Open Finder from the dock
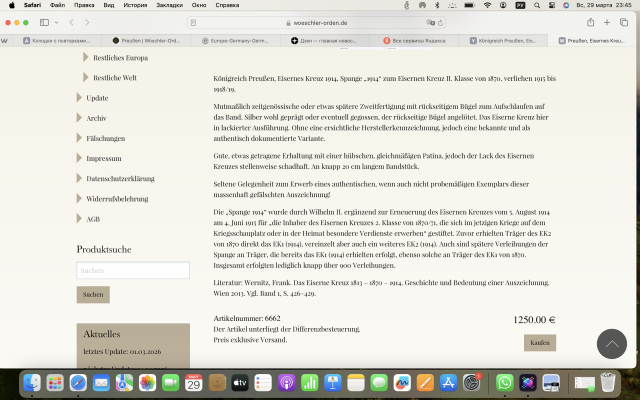This screenshot has height=400, width=640. pos(33,382)
